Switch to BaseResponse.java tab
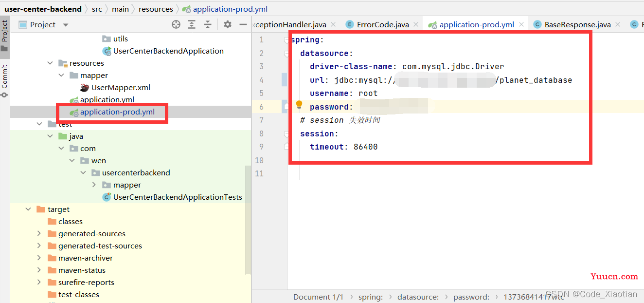Screen dimensions: 644x303 [577, 24]
